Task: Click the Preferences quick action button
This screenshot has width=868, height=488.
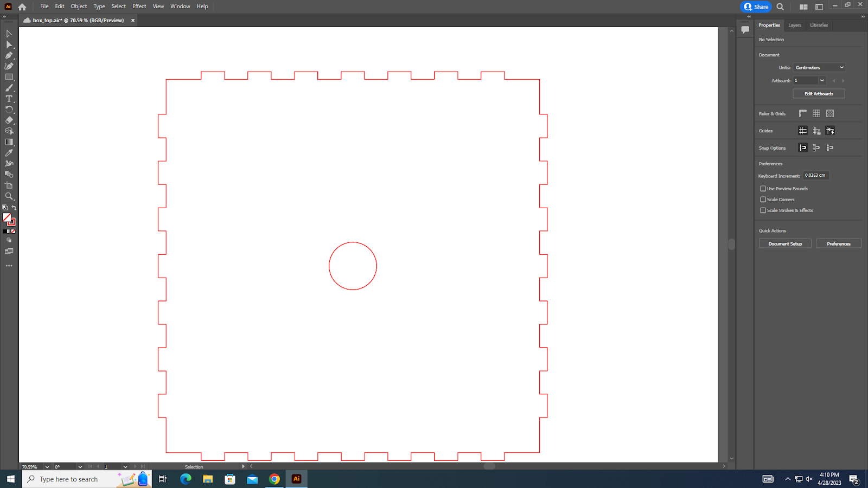Action: [x=839, y=244]
